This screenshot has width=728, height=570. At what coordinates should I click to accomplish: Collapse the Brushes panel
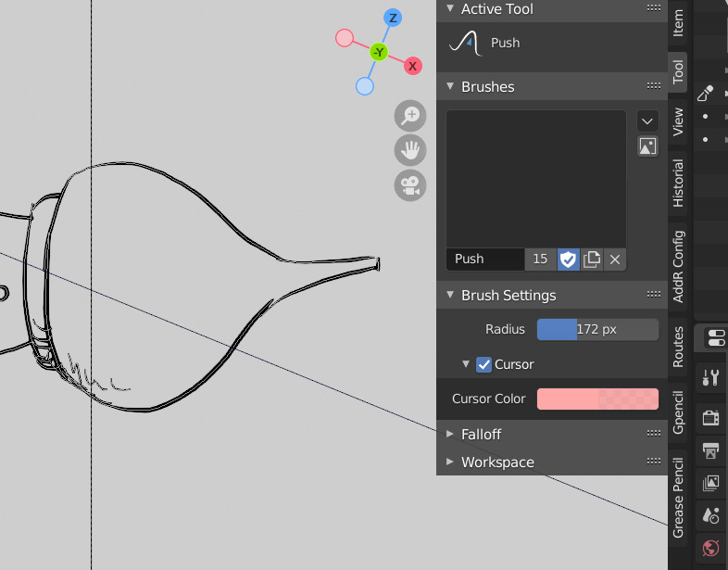(450, 85)
